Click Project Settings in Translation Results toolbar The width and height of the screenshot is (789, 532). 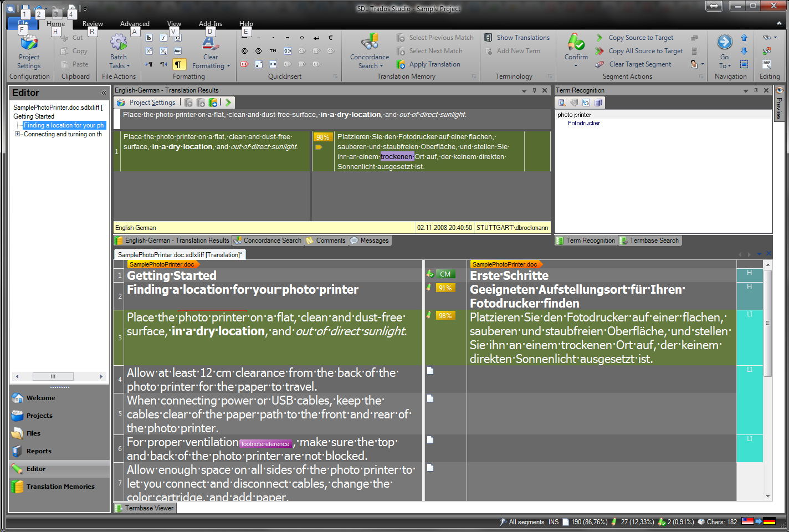click(146, 103)
